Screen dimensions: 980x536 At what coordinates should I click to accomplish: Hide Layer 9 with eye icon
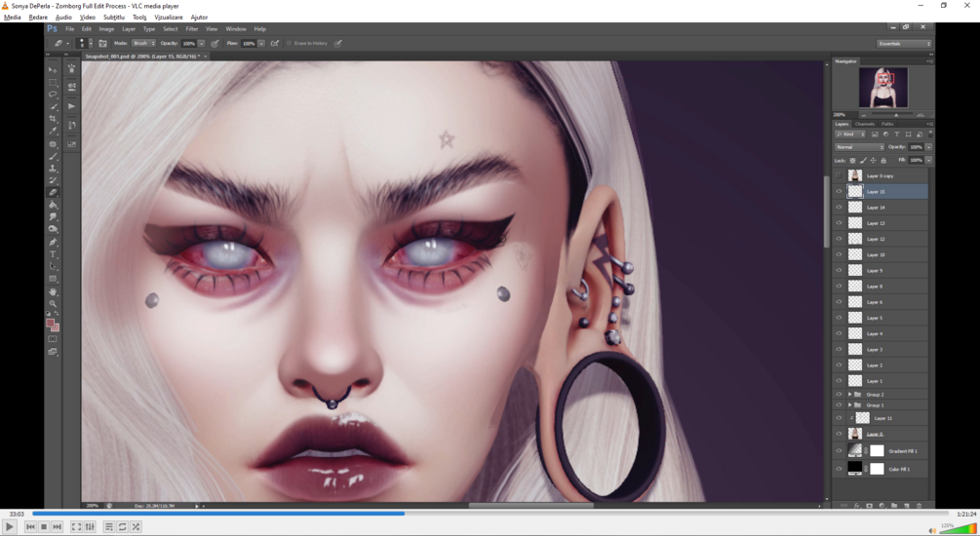tap(839, 271)
